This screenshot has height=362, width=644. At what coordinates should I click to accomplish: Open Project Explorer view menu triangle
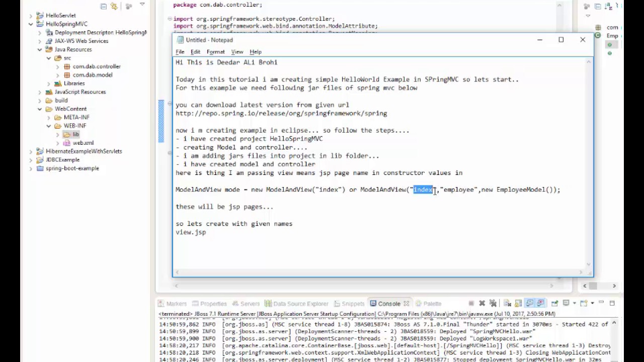click(142, 5)
